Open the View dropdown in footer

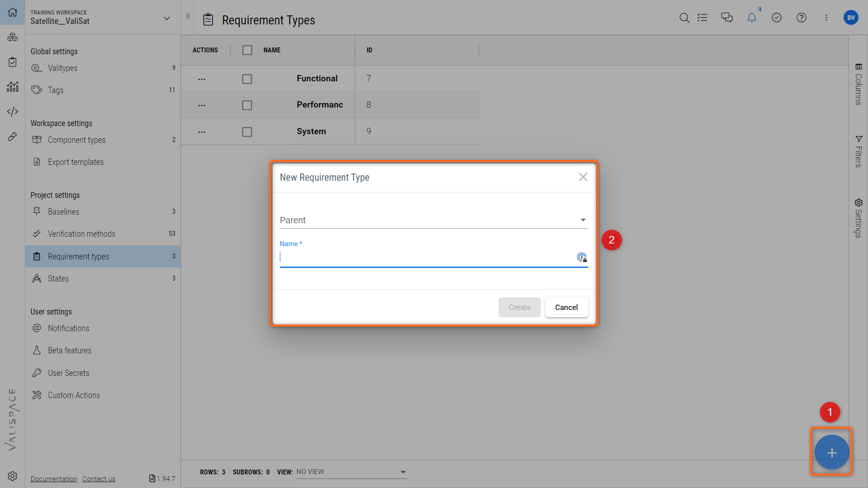(352, 472)
